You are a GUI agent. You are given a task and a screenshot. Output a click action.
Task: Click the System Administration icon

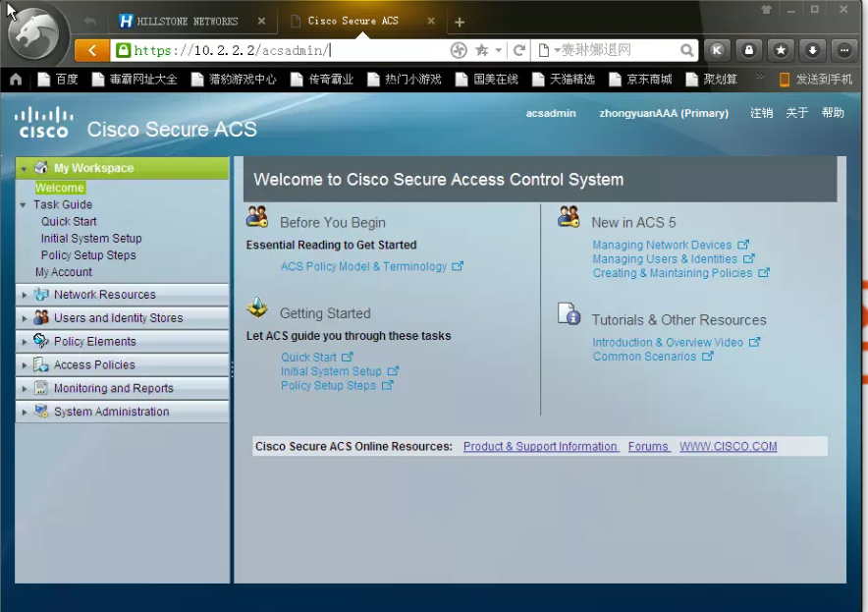tap(41, 411)
